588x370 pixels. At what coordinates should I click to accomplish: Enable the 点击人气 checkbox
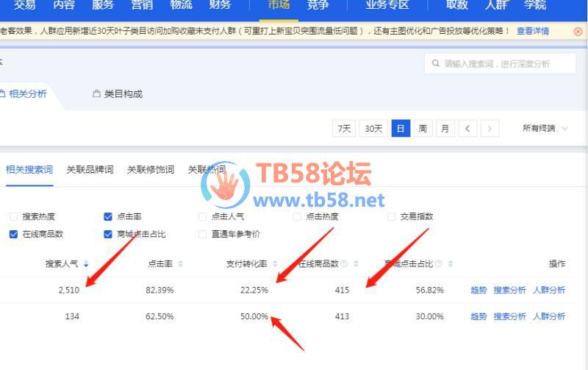[203, 216]
